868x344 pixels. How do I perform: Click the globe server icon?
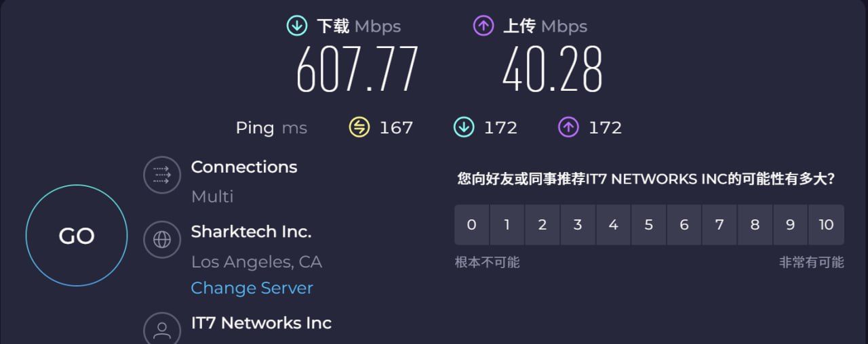(x=162, y=240)
